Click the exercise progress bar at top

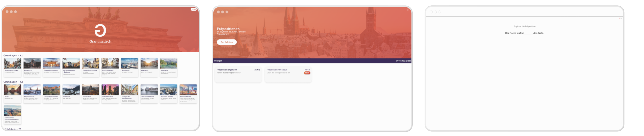tap(524, 17)
